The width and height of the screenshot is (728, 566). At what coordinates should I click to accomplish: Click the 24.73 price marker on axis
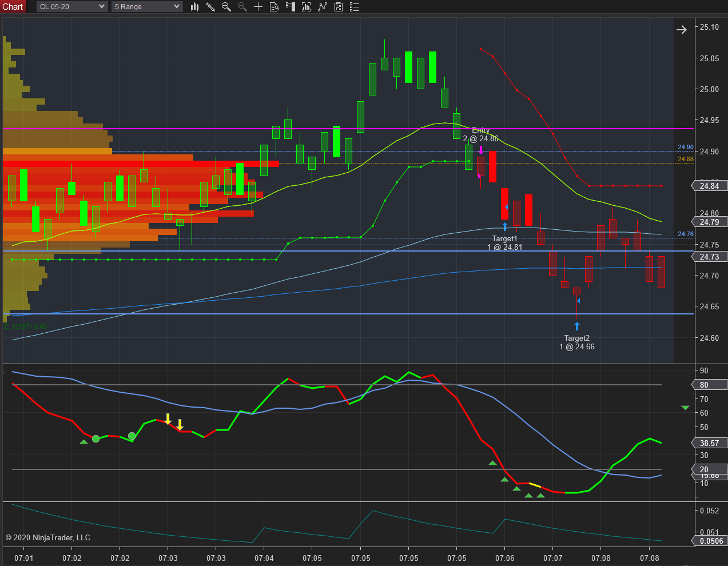(710, 257)
